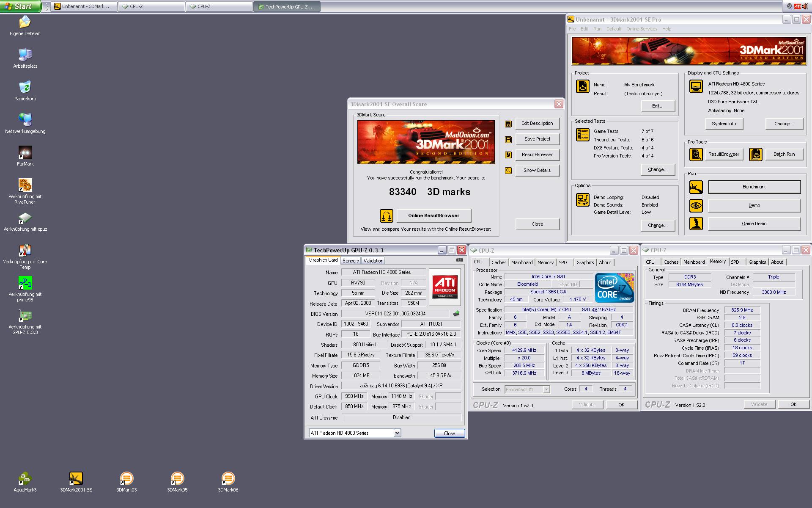This screenshot has height=508, width=812.
Task: Click the Batch Run icon in Pro Tools
Action: click(x=756, y=155)
